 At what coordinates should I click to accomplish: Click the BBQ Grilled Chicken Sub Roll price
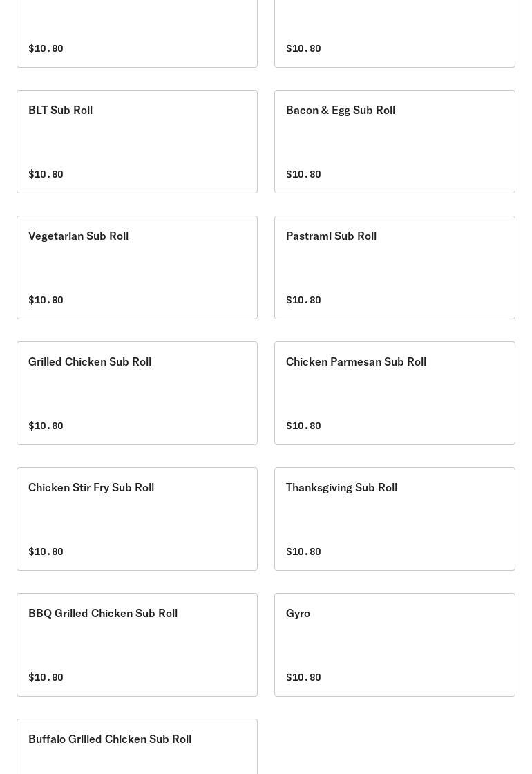coord(46,677)
